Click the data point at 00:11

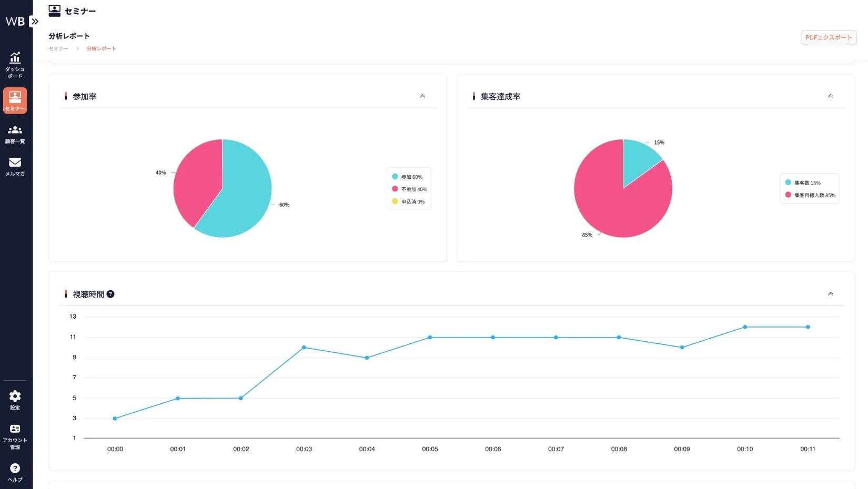[x=808, y=327]
